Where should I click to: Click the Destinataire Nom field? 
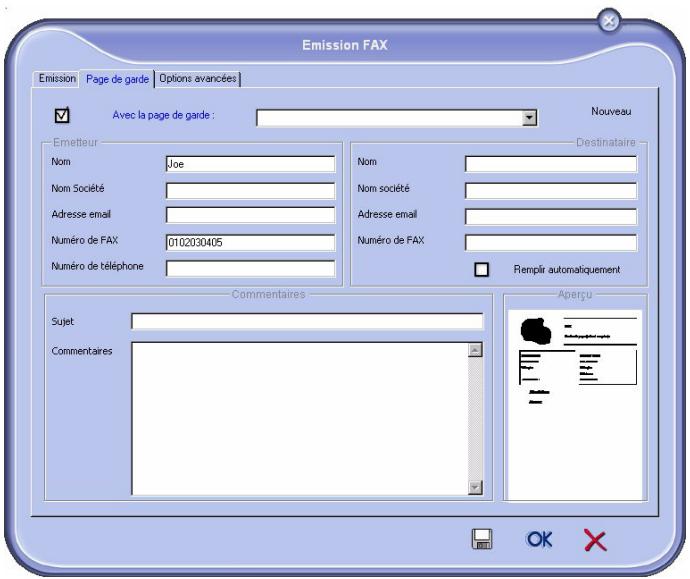click(x=551, y=164)
